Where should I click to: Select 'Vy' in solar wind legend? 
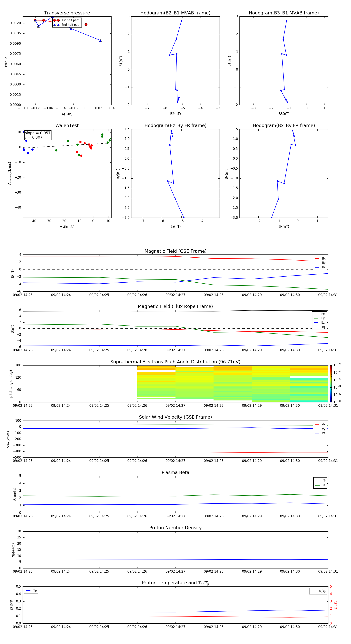click(x=320, y=429)
